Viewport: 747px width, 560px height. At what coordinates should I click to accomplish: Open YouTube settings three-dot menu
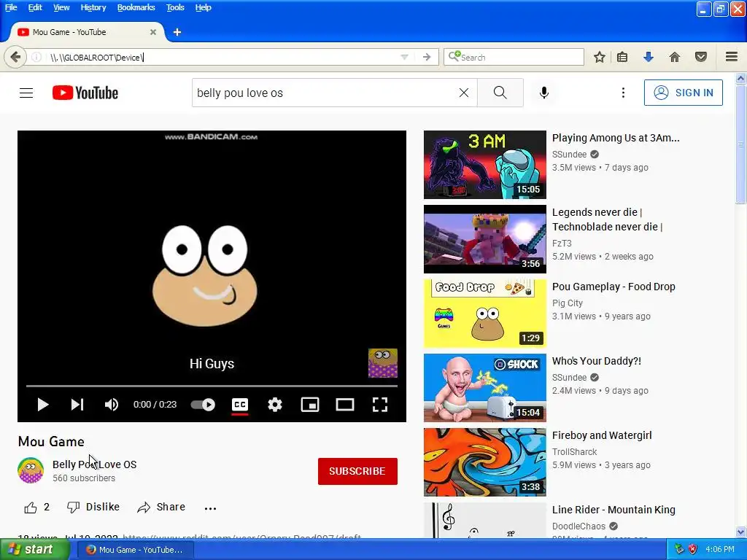(x=623, y=93)
